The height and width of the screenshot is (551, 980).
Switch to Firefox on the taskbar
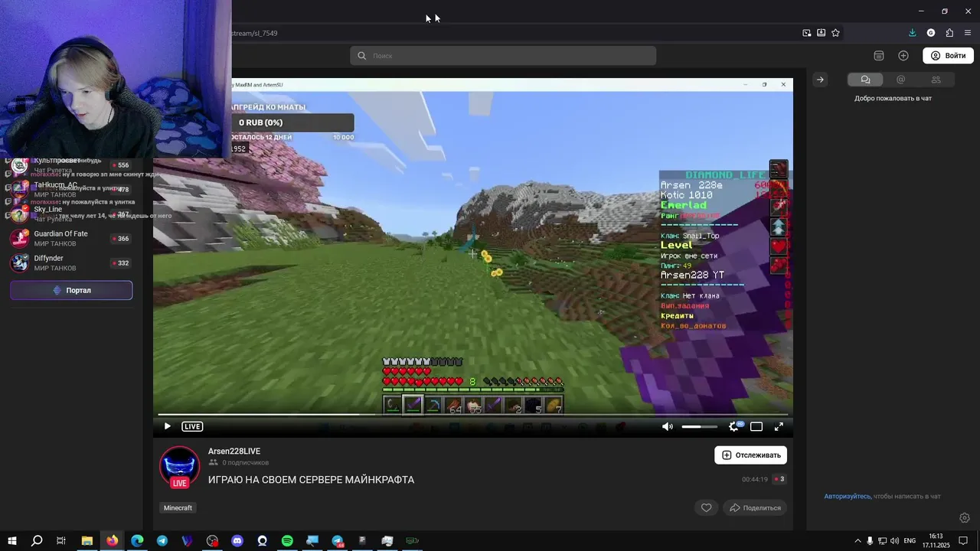pyautogui.click(x=113, y=540)
